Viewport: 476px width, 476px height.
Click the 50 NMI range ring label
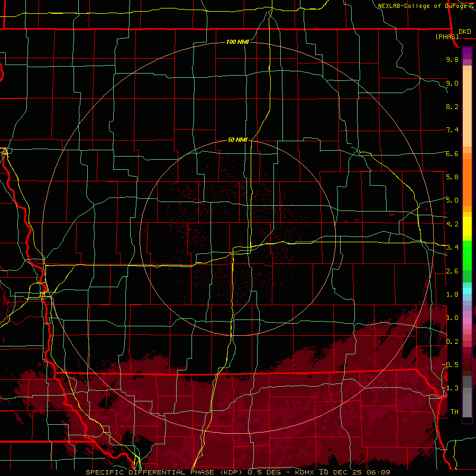(237, 140)
